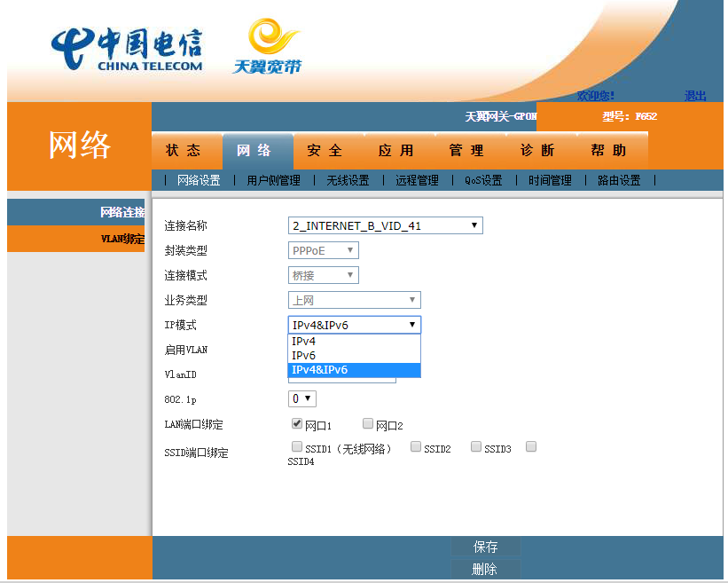Enable the 网口2 checkbox
728x583 pixels.
(368, 424)
